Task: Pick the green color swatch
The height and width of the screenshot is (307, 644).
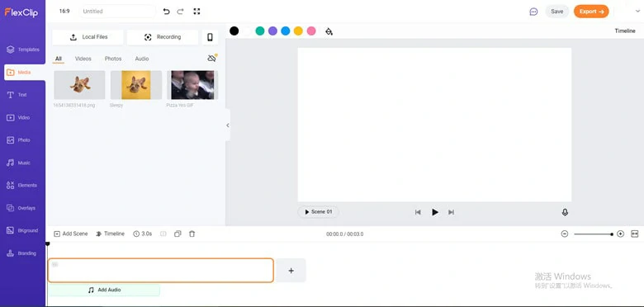Action: pos(259,31)
